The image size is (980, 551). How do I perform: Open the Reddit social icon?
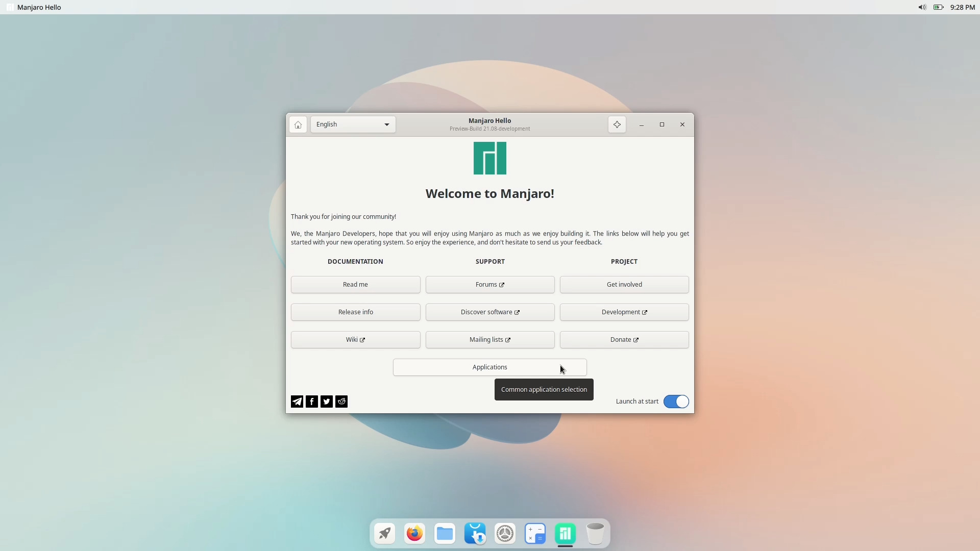(341, 402)
